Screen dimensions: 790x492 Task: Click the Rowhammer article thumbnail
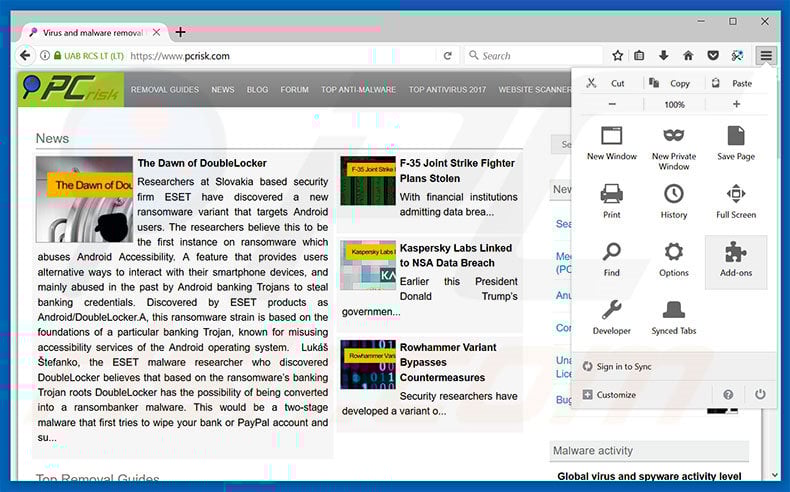[368, 365]
